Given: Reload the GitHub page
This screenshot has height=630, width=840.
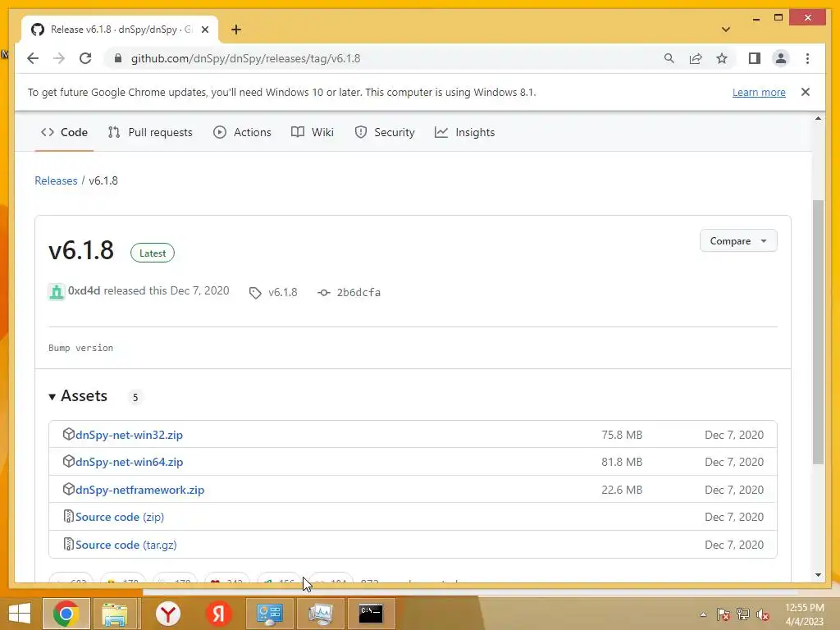Looking at the screenshot, I should (85, 58).
